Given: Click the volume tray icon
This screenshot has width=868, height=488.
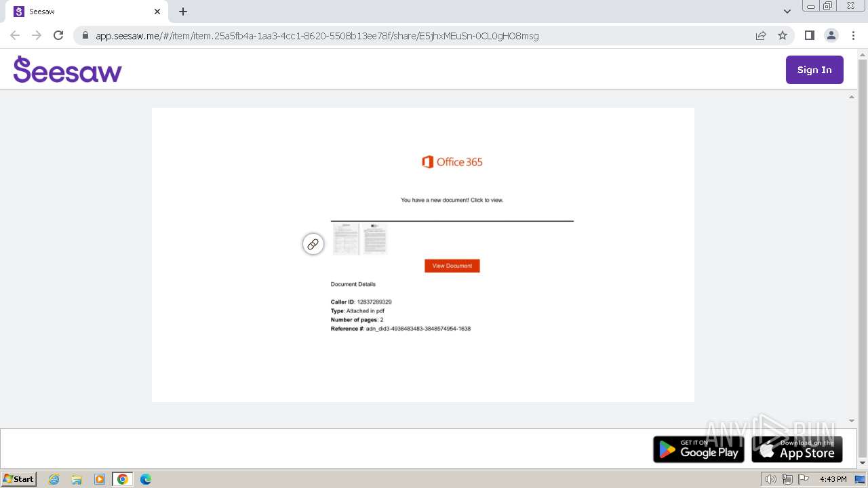Looking at the screenshot, I should pos(770,479).
